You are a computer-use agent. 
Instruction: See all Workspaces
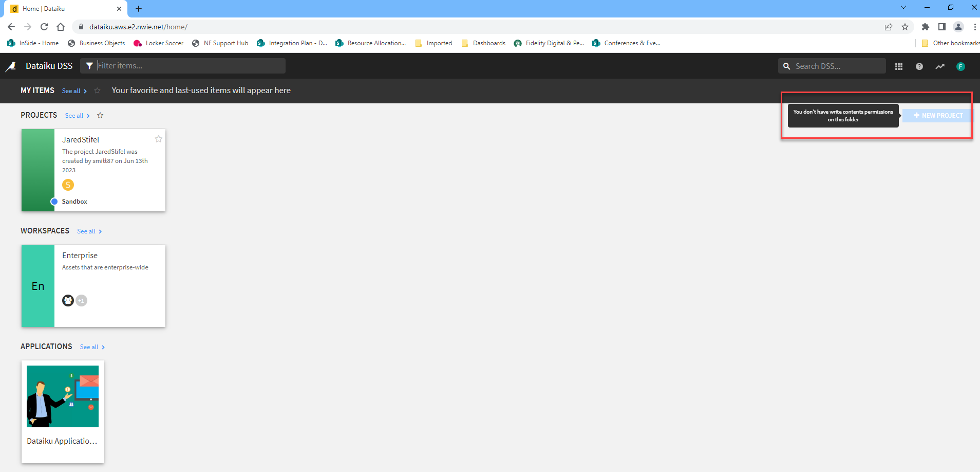[89, 231]
